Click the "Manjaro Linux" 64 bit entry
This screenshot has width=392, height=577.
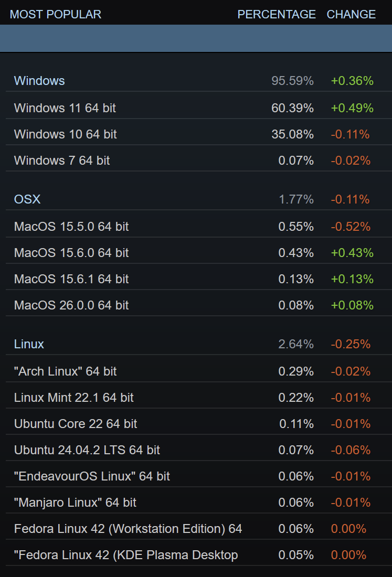point(75,503)
